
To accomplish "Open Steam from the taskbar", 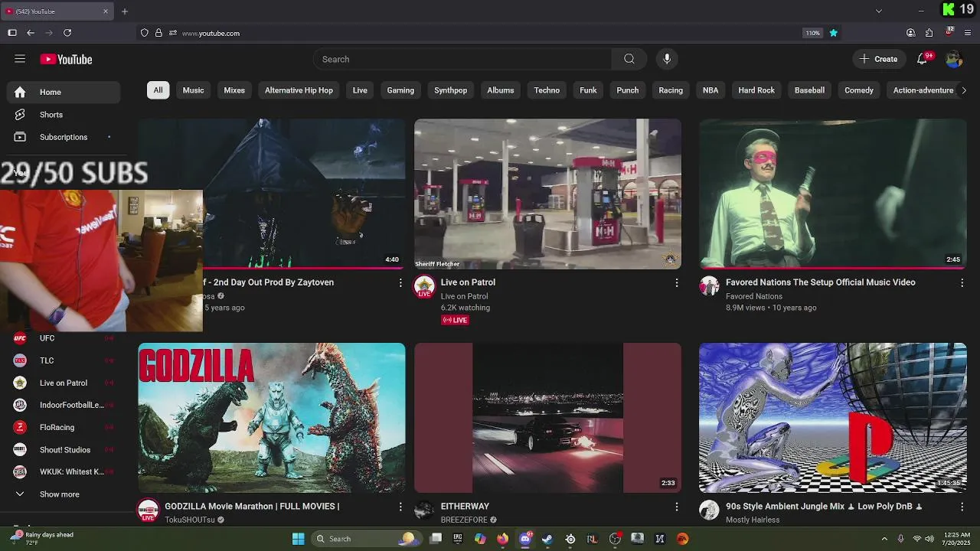I will [547, 539].
